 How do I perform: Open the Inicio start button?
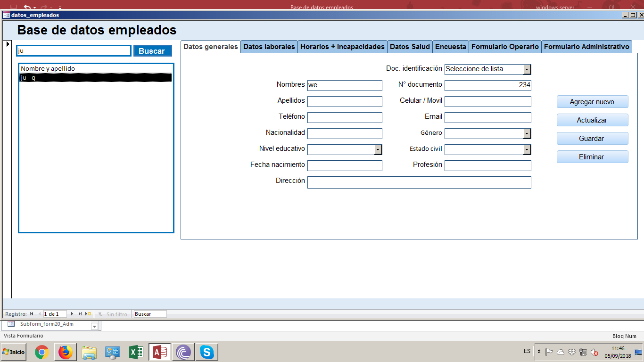click(x=13, y=352)
